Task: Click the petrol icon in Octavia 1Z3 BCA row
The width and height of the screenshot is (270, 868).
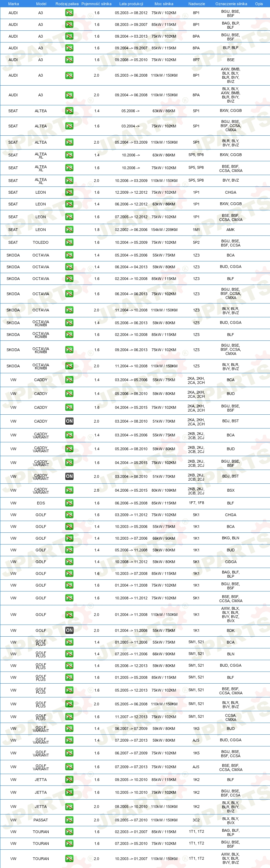Action: [69, 255]
